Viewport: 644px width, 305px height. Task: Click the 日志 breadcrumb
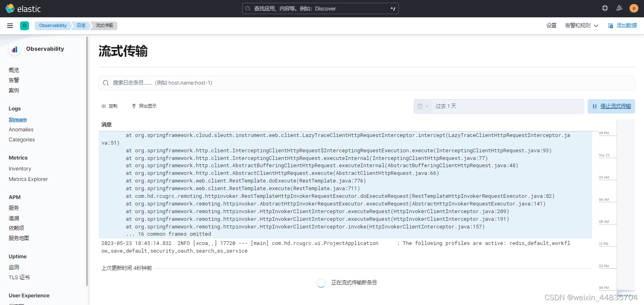81,25
